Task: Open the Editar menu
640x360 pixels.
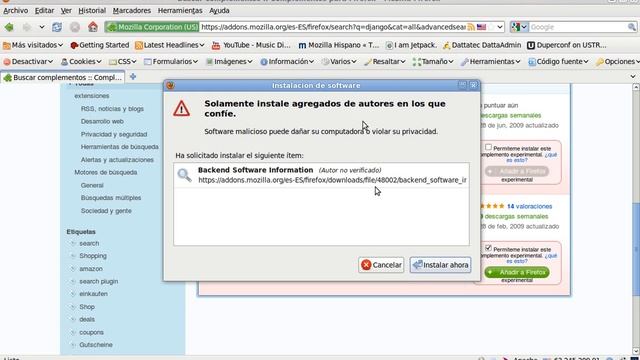Action: click(x=44, y=11)
